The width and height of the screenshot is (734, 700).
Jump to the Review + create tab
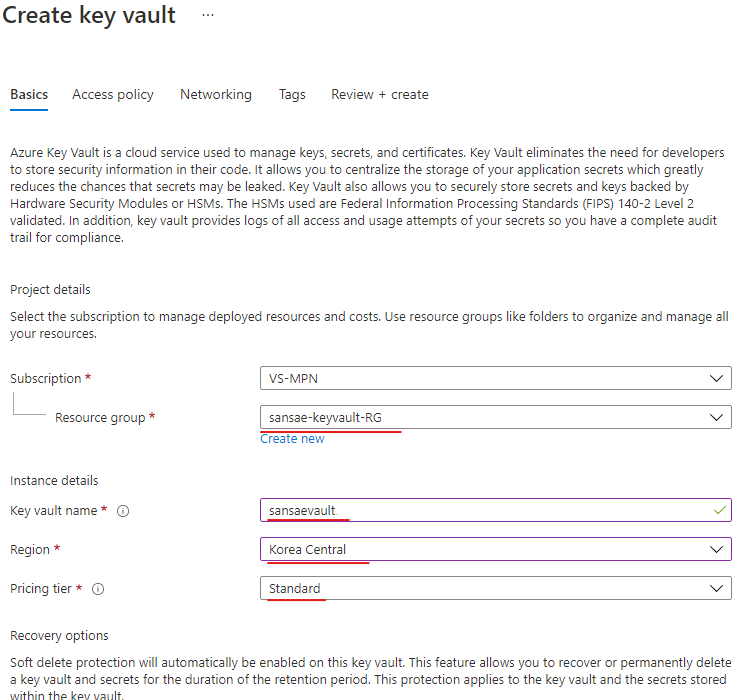(380, 95)
